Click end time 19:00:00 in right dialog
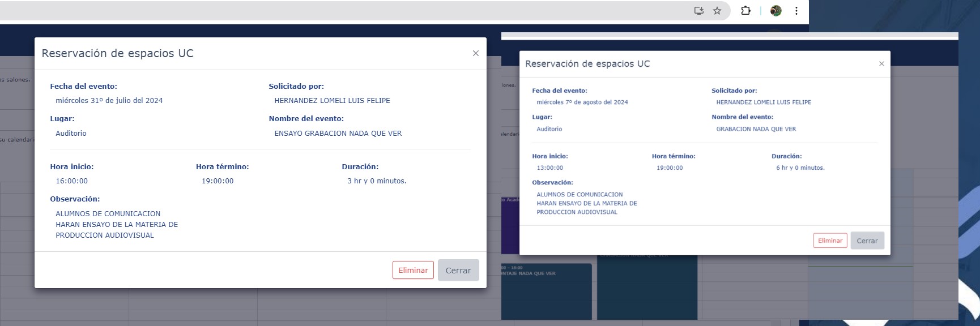The height and width of the screenshot is (326, 980). click(670, 168)
